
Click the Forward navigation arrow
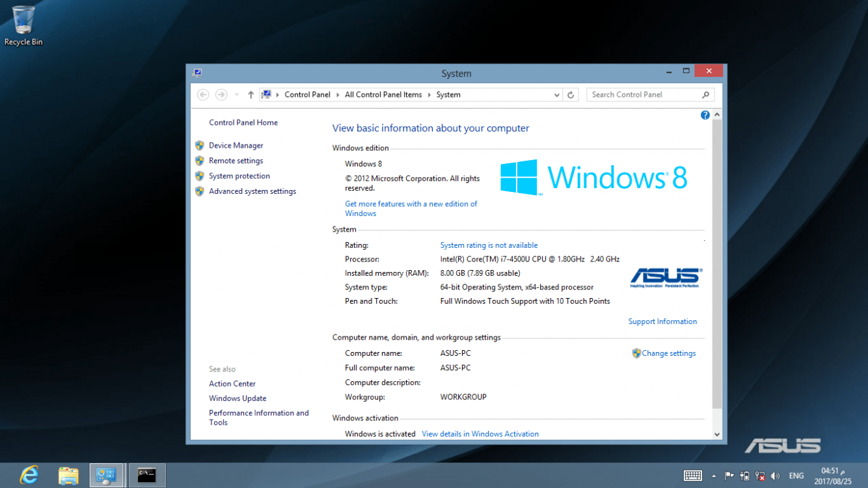[221, 95]
